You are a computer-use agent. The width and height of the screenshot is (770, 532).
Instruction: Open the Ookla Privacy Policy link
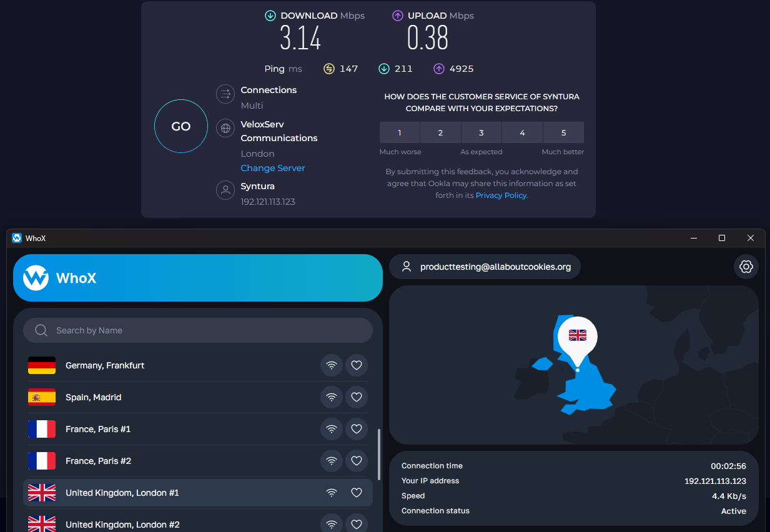501,195
